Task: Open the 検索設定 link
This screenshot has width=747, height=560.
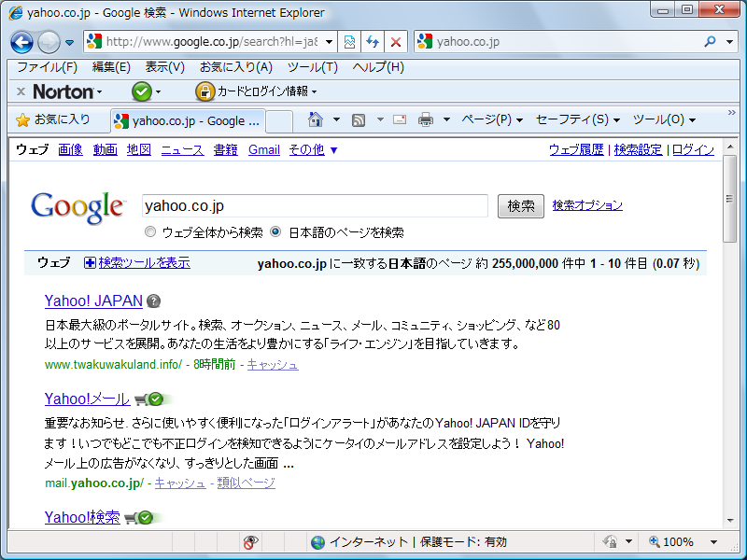Action: [639, 149]
